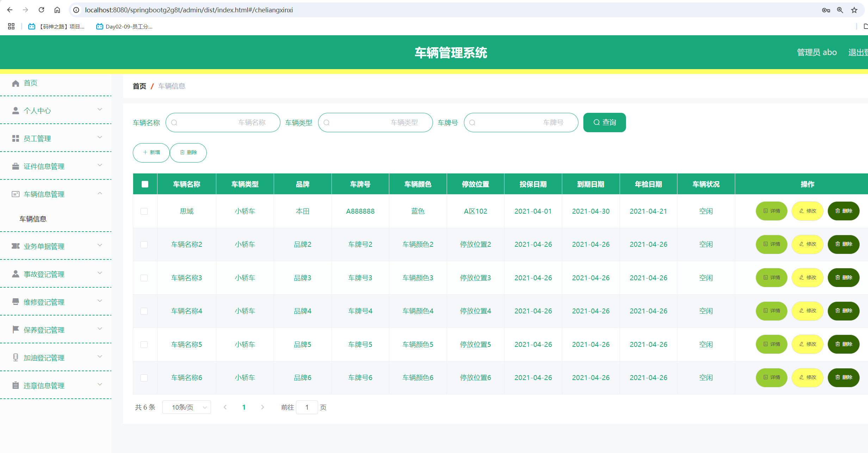Select the 首页 home icon in sidebar
This screenshot has height=453, width=868.
pyautogui.click(x=15, y=83)
